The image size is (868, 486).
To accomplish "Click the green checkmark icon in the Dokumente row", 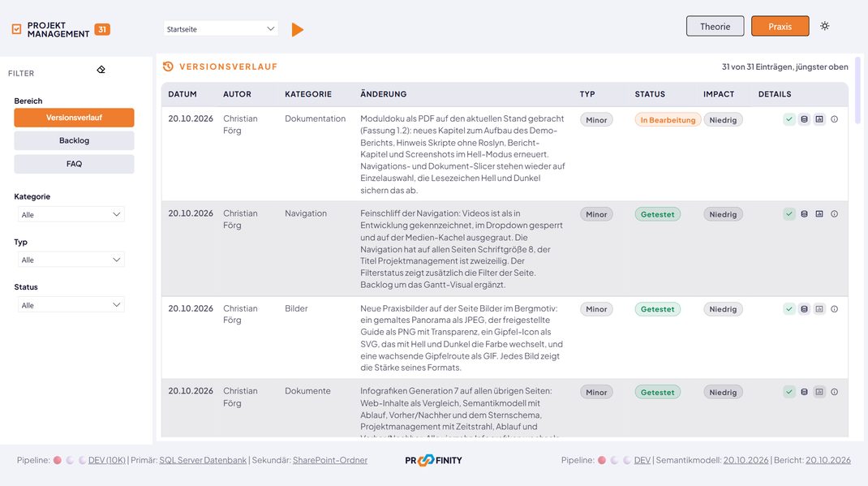I will (789, 392).
